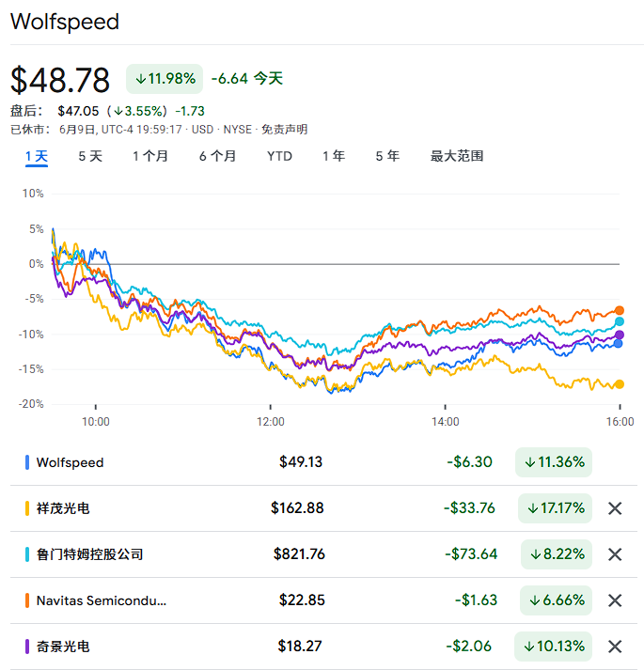Click the $22.85 price value

pos(302,600)
